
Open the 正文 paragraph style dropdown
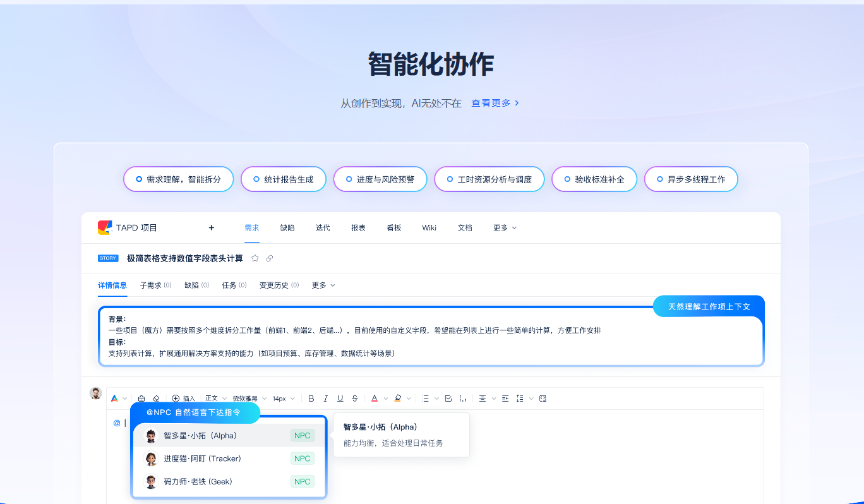click(215, 399)
